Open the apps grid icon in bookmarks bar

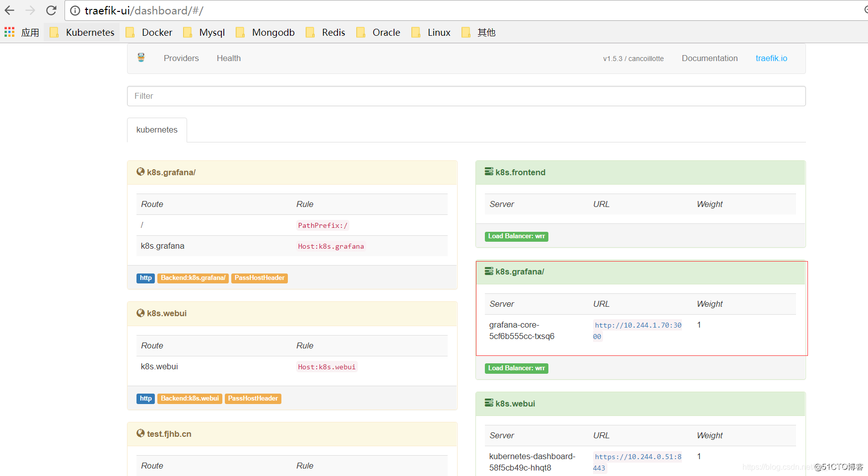9,32
